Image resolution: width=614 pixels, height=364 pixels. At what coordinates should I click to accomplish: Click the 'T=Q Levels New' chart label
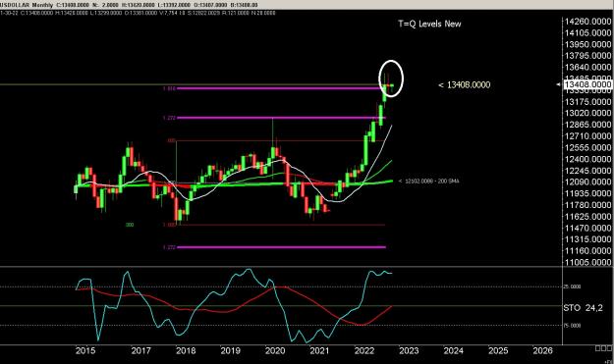click(x=429, y=24)
